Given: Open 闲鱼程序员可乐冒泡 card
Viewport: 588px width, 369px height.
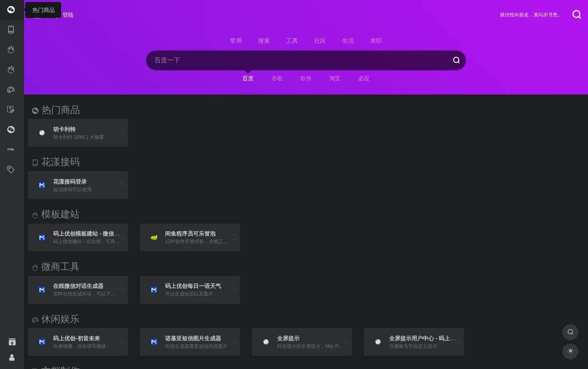Looking at the screenshot, I should 190,237.
